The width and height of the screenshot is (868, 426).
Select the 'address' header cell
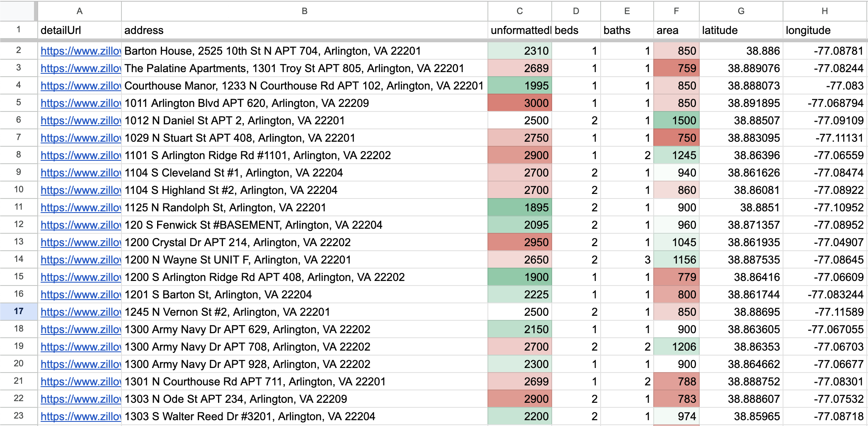(304, 30)
